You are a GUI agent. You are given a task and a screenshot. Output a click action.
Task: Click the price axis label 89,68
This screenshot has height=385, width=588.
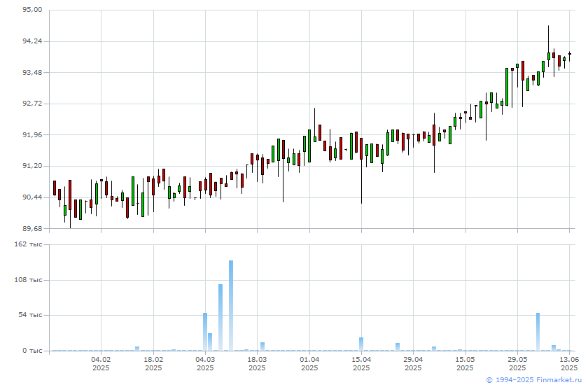point(33,228)
